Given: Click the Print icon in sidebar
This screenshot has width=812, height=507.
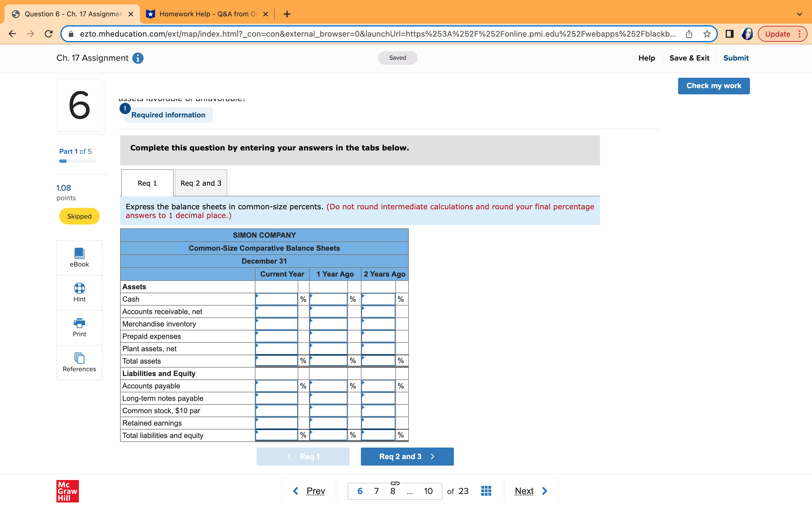Looking at the screenshot, I should click(x=79, y=323).
